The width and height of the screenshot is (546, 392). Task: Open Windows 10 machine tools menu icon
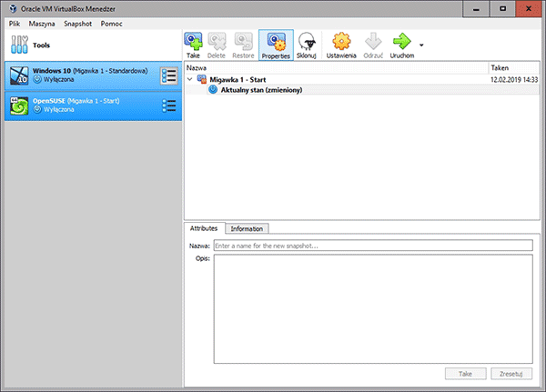[169, 75]
